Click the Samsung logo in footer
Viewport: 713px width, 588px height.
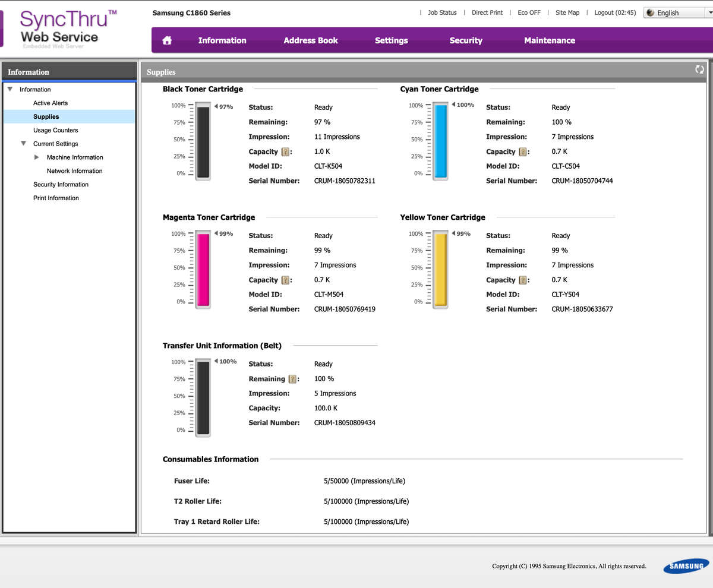(686, 566)
